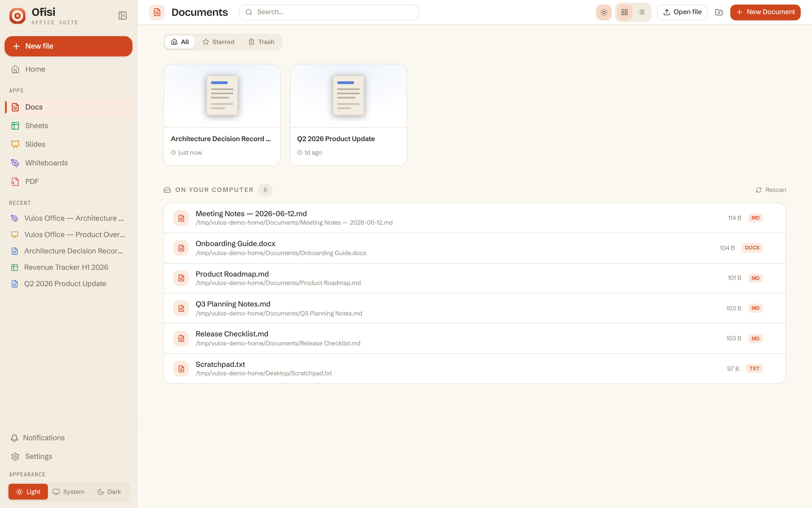
Task: Click the Ofisi logo icon
Action: pyautogui.click(x=17, y=16)
